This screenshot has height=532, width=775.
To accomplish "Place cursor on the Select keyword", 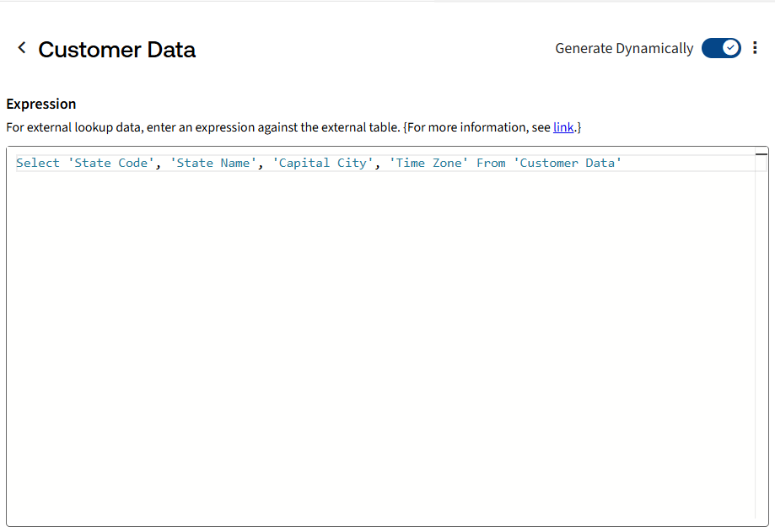I will point(37,163).
